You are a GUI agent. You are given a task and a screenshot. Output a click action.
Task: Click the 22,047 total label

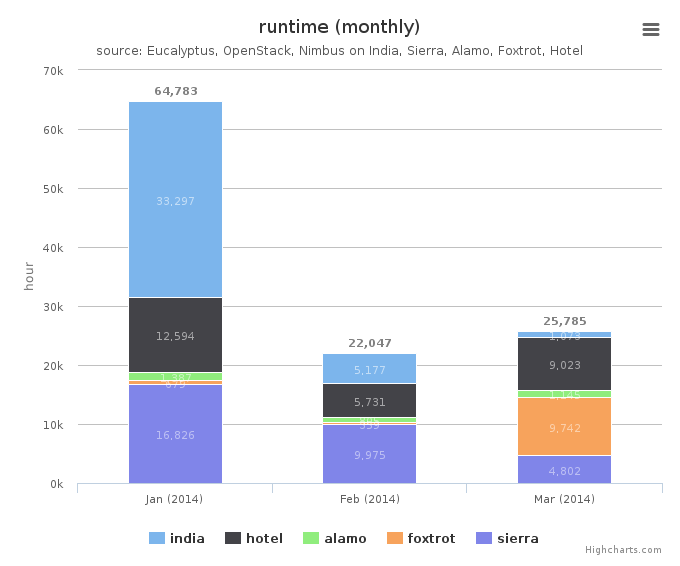(x=370, y=343)
